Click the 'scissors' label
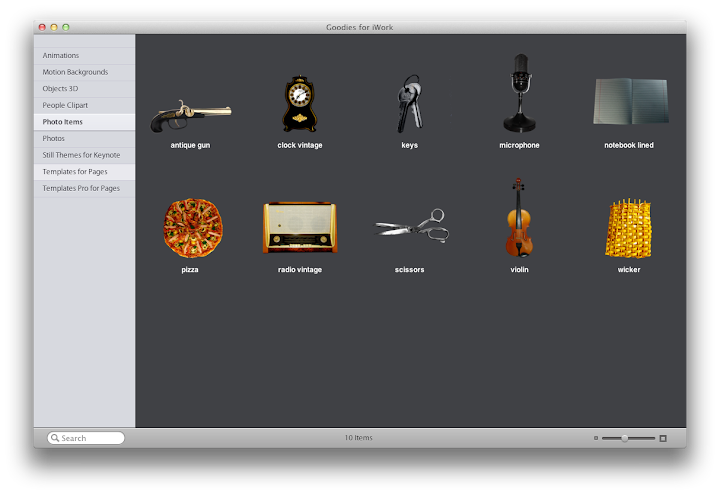The height and width of the screenshot is (495, 720). [410, 270]
